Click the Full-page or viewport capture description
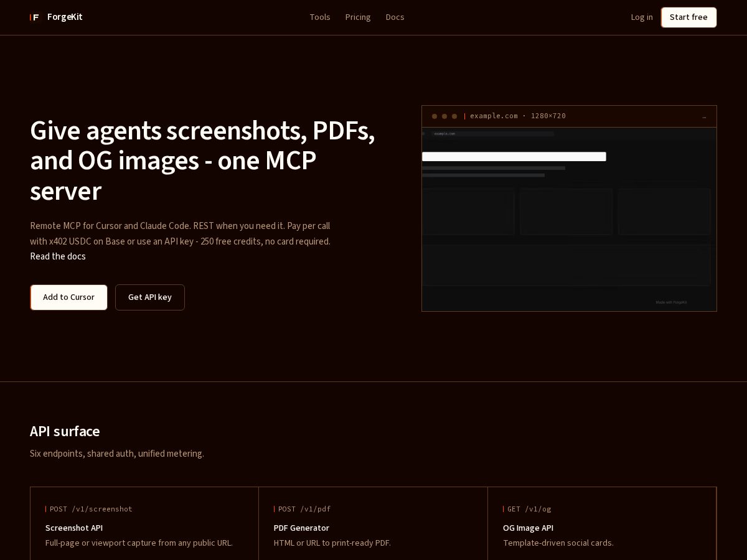Image resolution: width=747 pixels, height=560 pixels. [139, 543]
